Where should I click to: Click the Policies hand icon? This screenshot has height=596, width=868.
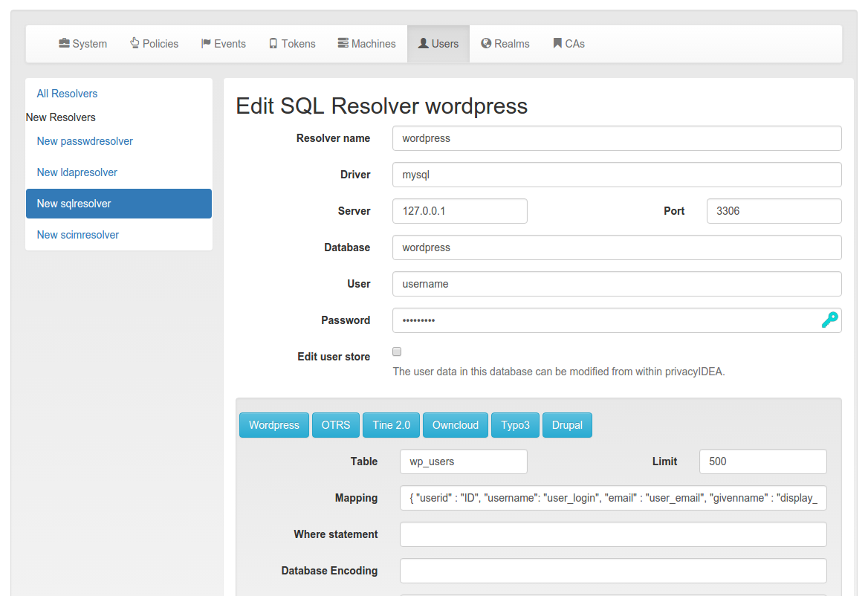coord(135,43)
